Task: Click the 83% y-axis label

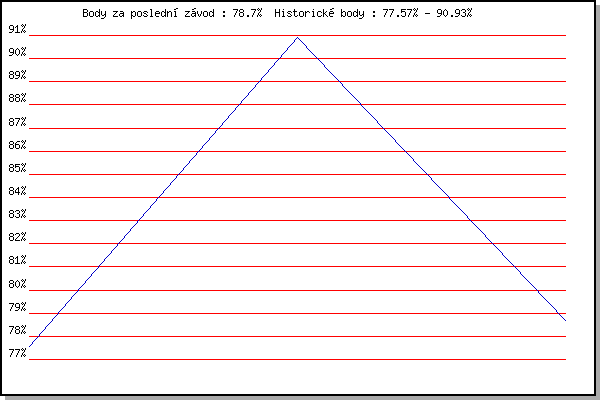Action: coord(17,214)
